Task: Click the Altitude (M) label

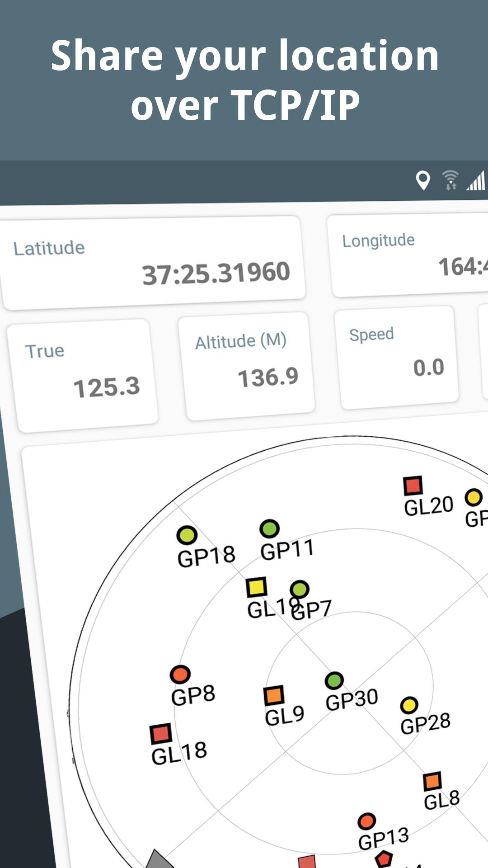Action: [241, 341]
